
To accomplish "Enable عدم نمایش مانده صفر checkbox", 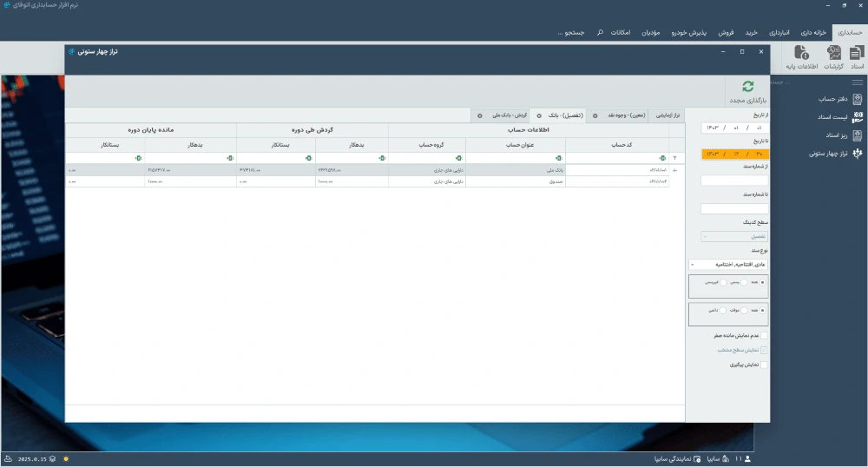I will pos(764,336).
